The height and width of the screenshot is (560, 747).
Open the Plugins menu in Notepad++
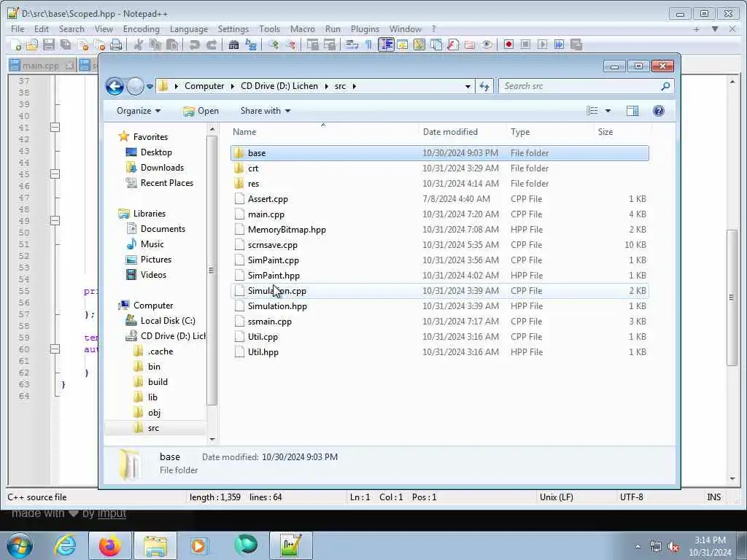point(365,29)
